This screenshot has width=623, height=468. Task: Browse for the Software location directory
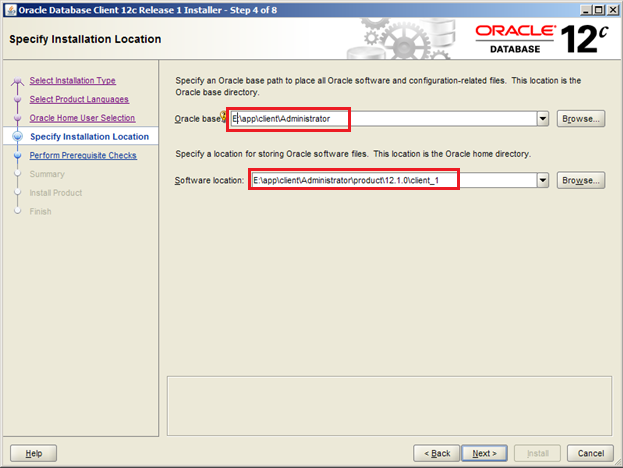coord(581,180)
